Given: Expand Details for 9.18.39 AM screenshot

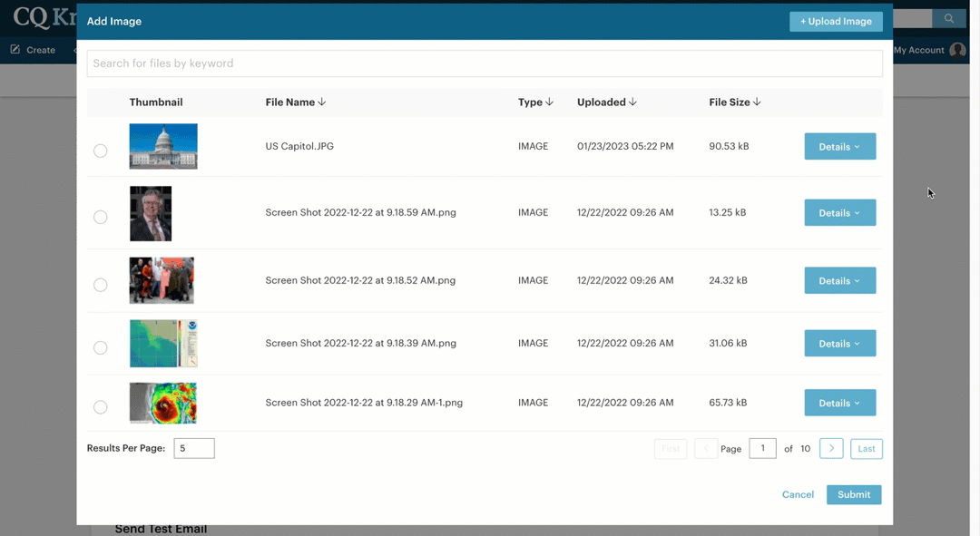Looking at the screenshot, I should coord(839,344).
